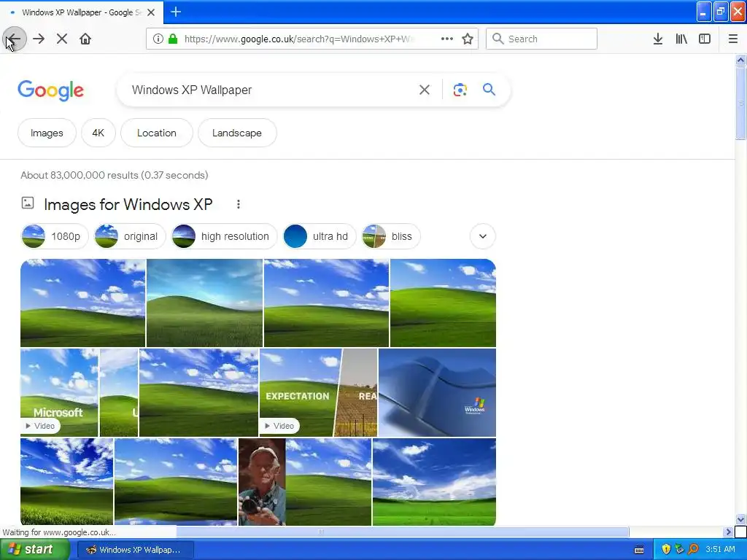Viewport: 747px width, 560px height.
Task: Open a new tab with plus button
Action: pos(176,12)
